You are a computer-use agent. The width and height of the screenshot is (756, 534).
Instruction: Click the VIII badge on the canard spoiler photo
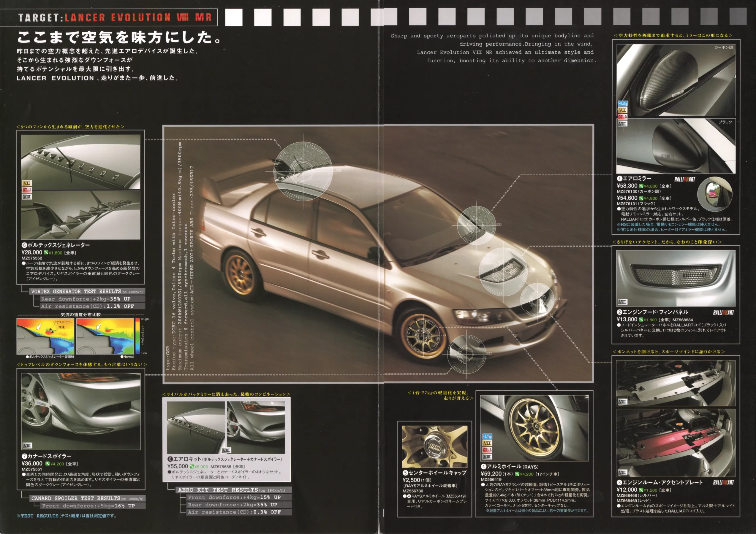tap(27, 446)
